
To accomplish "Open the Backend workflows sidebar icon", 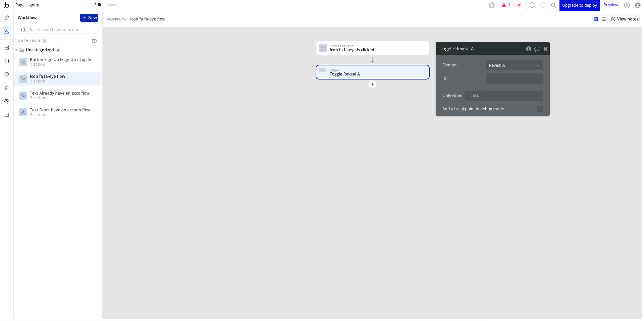I will pos(7,48).
